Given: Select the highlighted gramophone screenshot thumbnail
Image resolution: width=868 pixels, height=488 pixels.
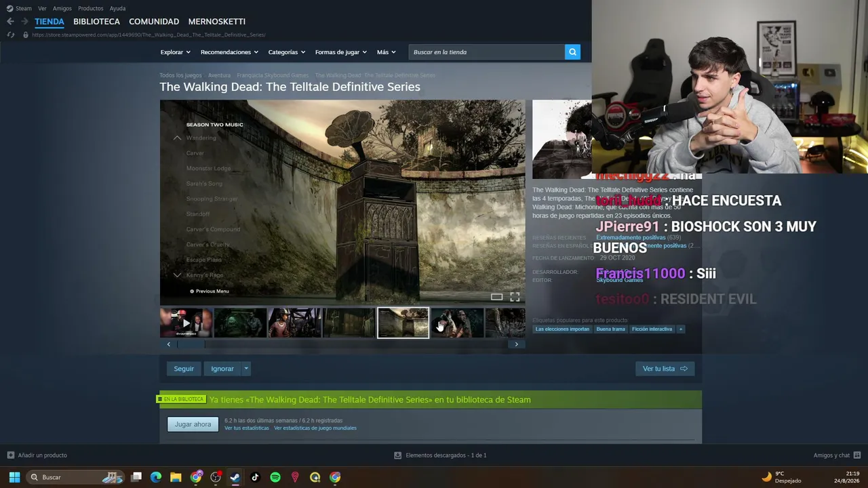Looking at the screenshot, I should click(x=403, y=323).
